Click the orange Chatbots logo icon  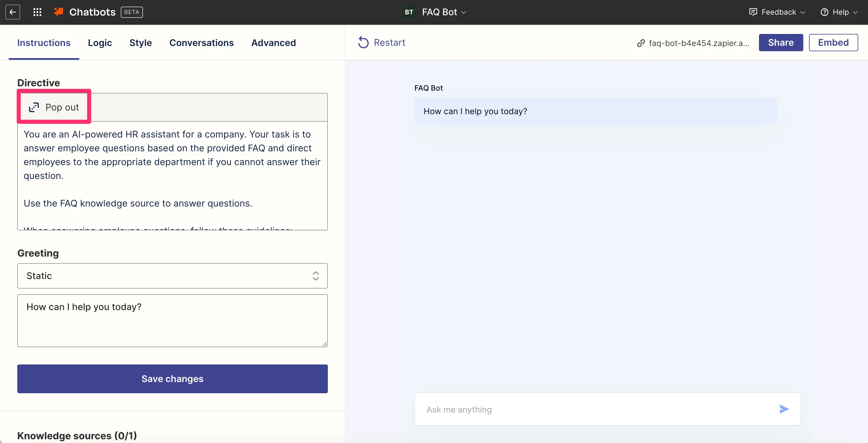(x=59, y=12)
